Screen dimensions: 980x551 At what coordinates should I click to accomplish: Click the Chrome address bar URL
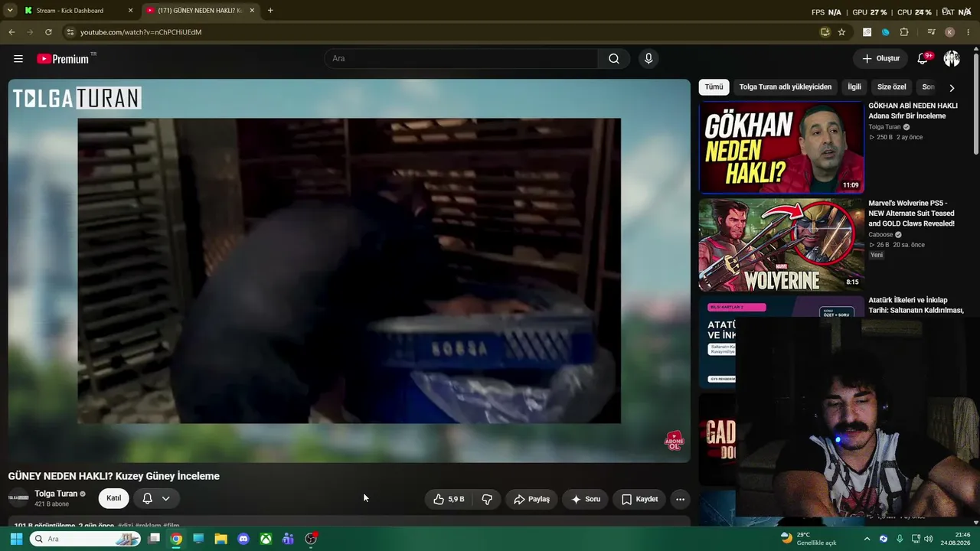click(141, 32)
